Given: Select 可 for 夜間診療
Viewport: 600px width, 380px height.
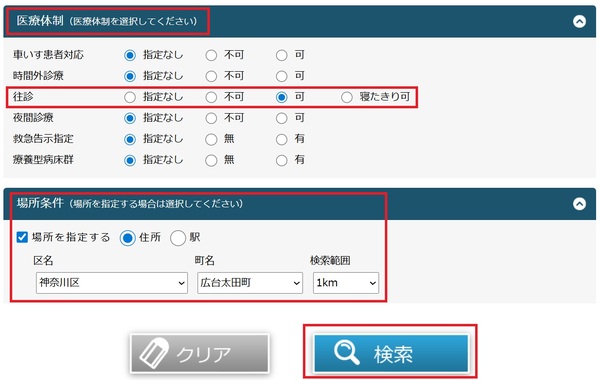Looking at the screenshot, I should coord(282,118).
